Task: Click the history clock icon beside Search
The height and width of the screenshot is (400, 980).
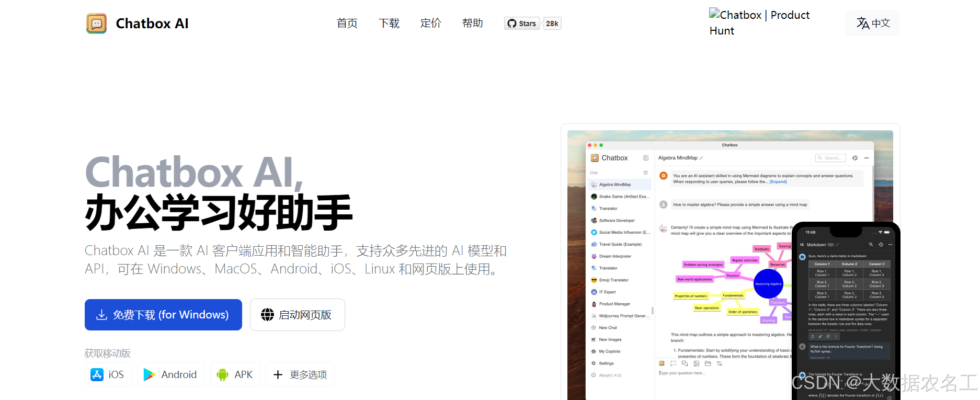Action: [855, 158]
